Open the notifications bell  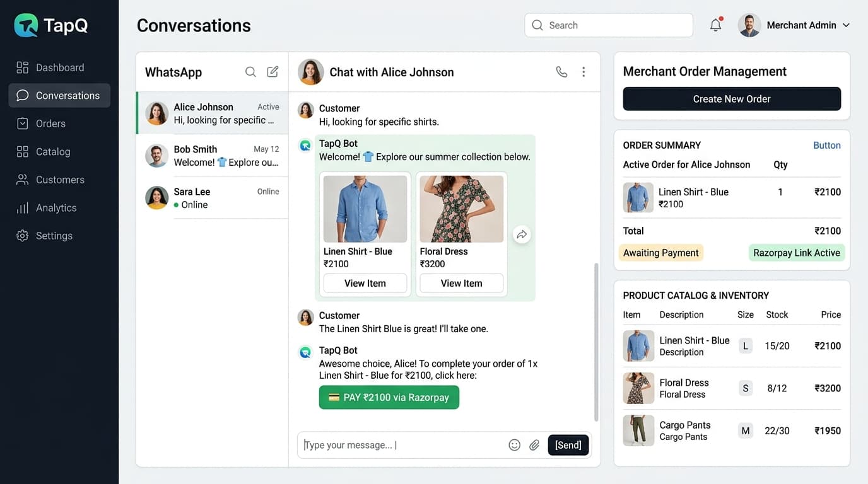pos(715,25)
